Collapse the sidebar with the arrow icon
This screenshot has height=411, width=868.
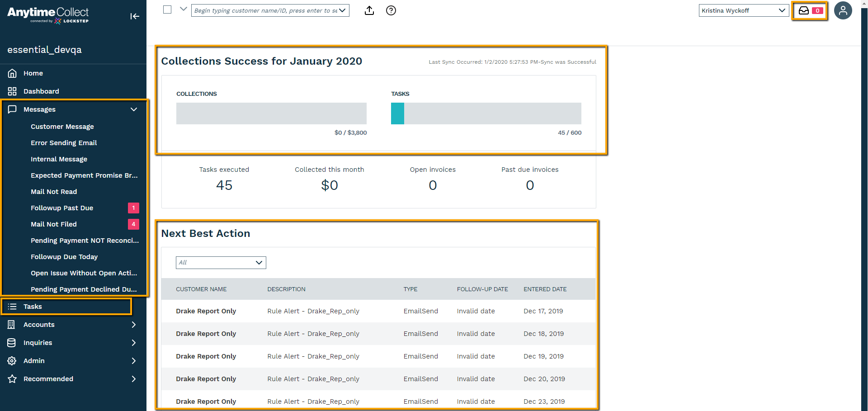click(x=134, y=16)
